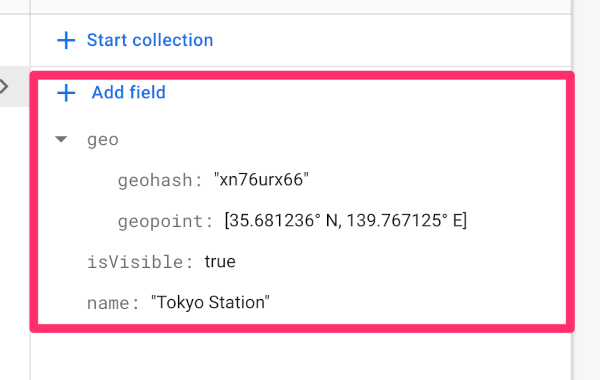The image size is (600, 380).
Task: Click the opening bracket of geopoint value
Action: click(x=227, y=220)
